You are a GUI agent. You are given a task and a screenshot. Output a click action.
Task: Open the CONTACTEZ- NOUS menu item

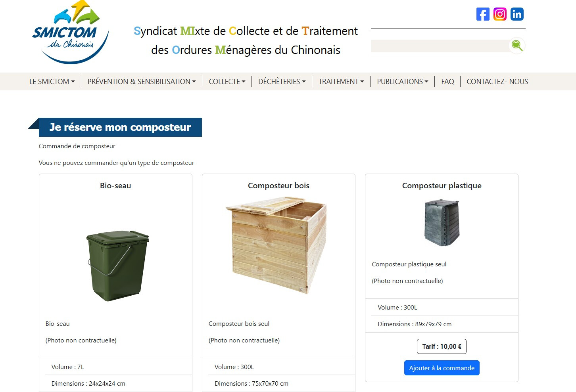(497, 82)
